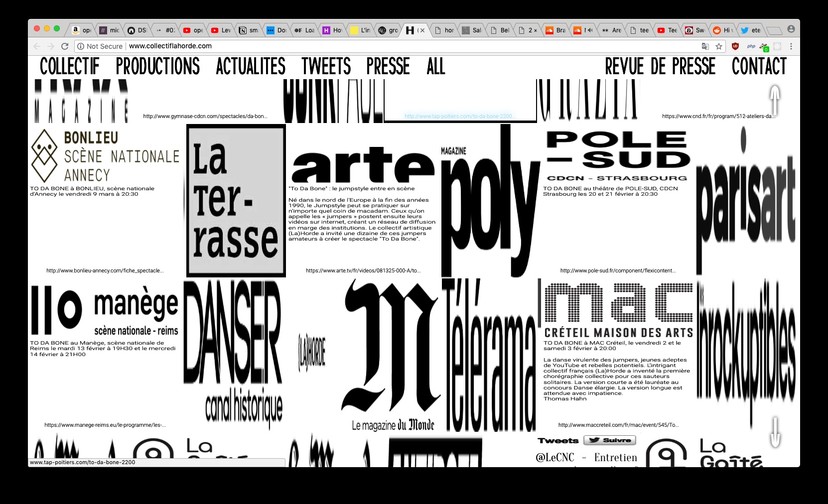This screenshot has height=504, width=828.
Task: Open the TWEETS menu item
Action: (x=326, y=66)
